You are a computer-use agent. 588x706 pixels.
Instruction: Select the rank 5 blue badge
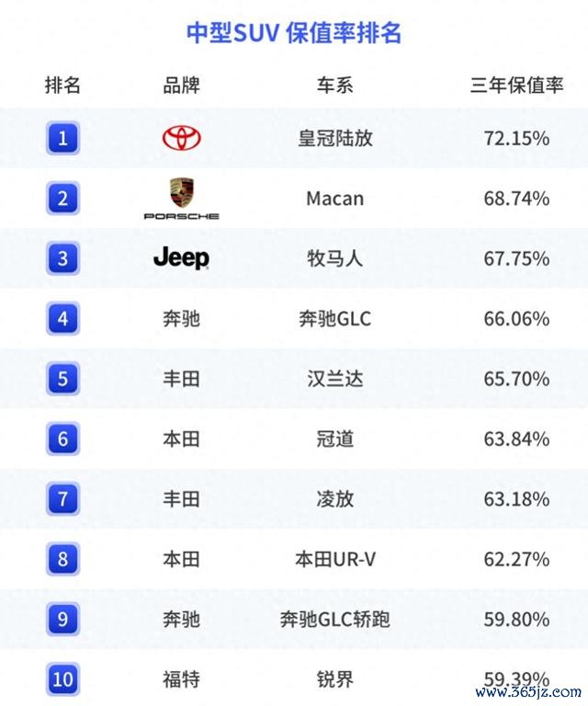pos(63,379)
